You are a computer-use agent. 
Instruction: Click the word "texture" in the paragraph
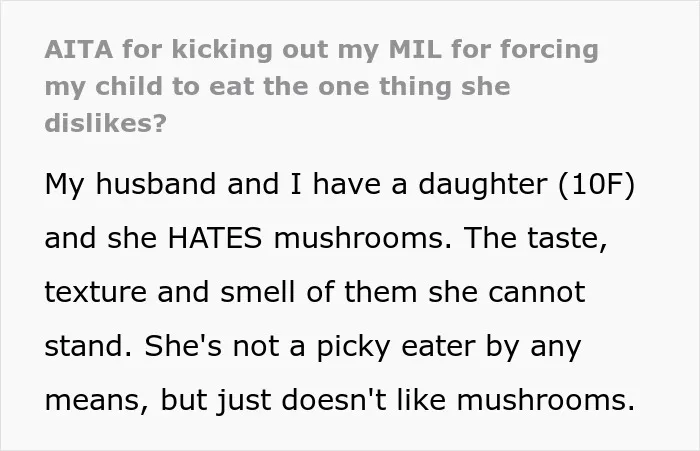(x=96, y=292)
